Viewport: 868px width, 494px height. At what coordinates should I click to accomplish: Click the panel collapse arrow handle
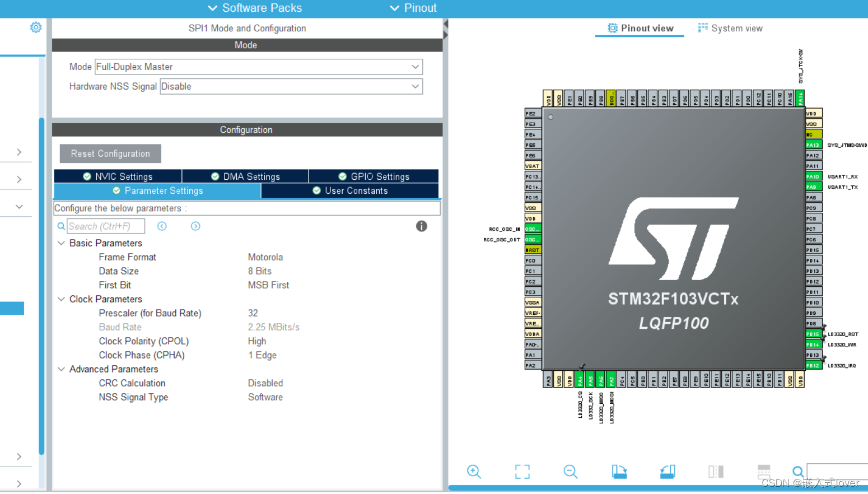(x=446, y=29)
